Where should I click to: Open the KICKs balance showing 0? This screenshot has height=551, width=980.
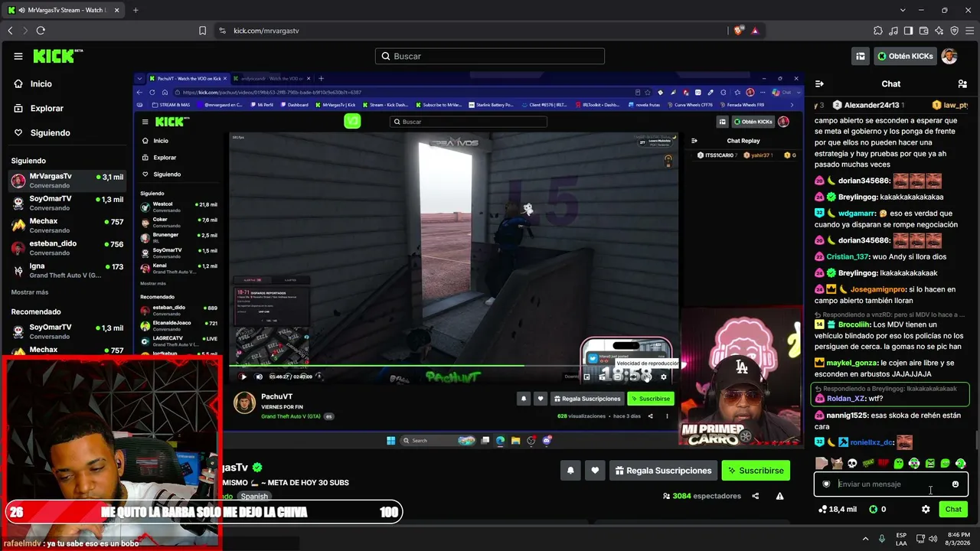(x=877, y=509)
